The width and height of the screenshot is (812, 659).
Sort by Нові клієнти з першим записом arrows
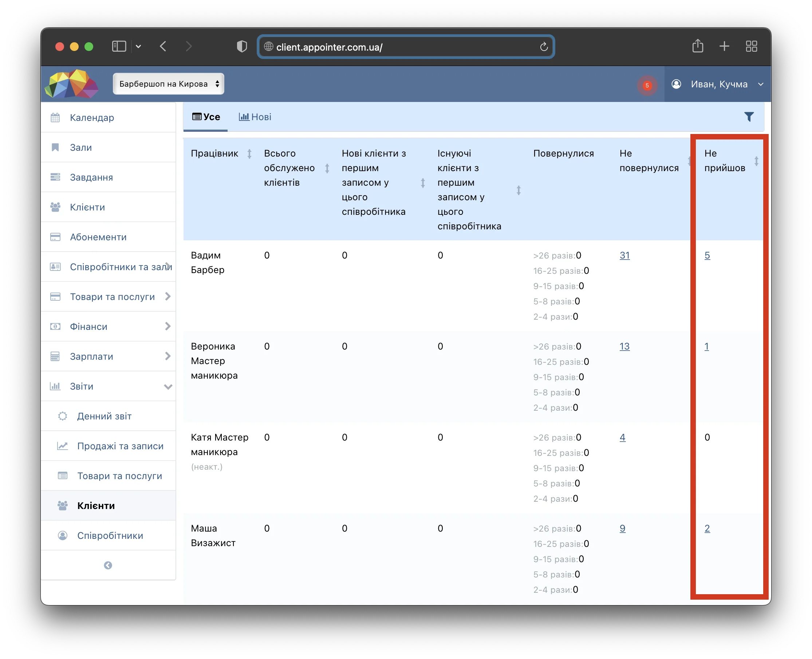(422, 183)
